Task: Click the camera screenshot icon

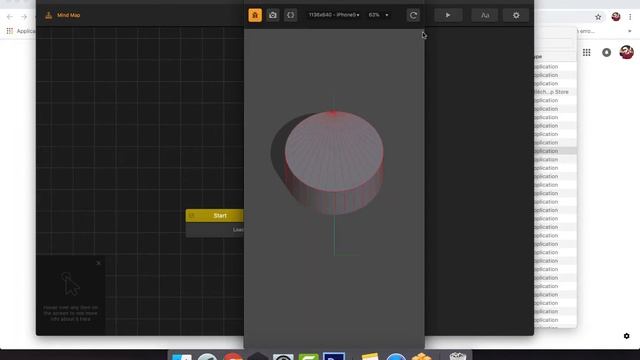Action: pyautogui.click(x=273, y=15)
